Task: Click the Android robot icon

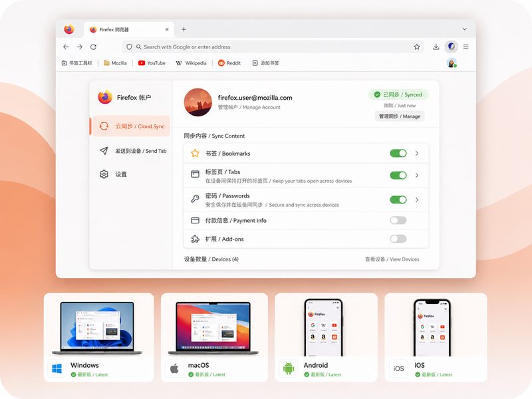Action: click(x=289, y=368)
